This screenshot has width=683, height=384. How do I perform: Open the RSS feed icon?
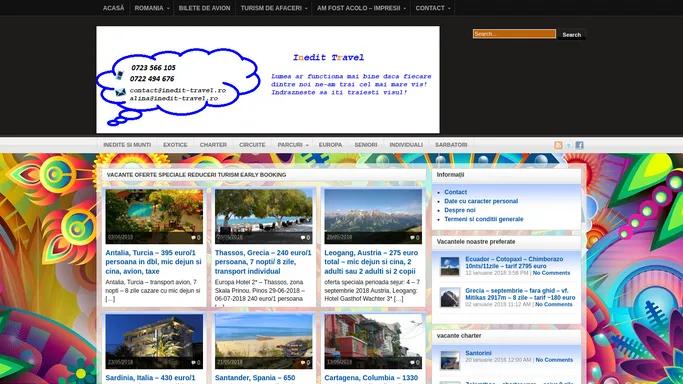click(x=558, y=145)
